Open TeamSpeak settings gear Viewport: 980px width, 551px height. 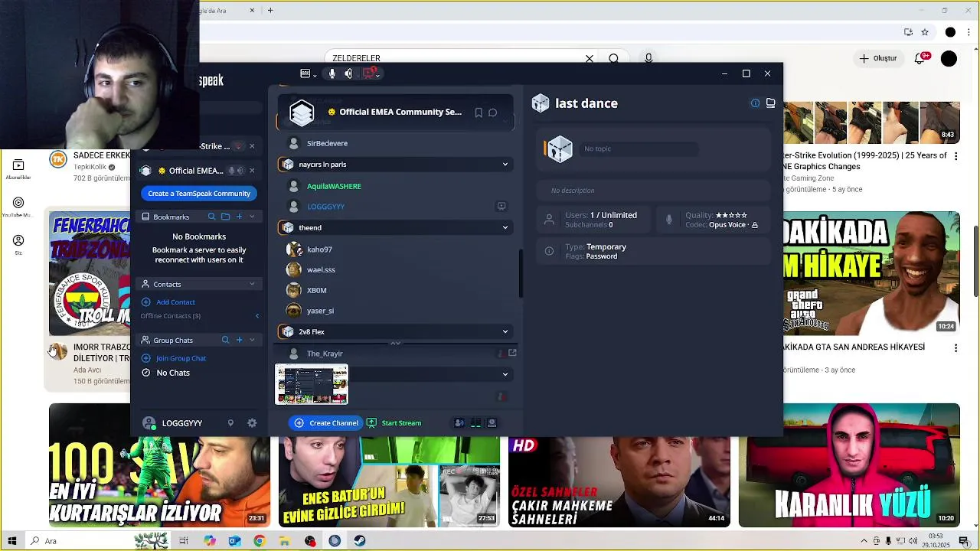[252, 423]
